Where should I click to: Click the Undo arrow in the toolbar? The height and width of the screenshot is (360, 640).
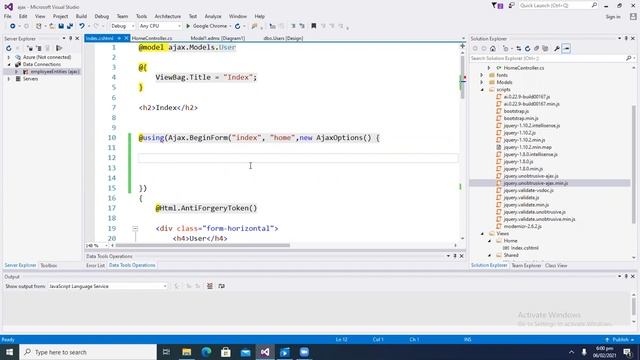pos(82,26)
